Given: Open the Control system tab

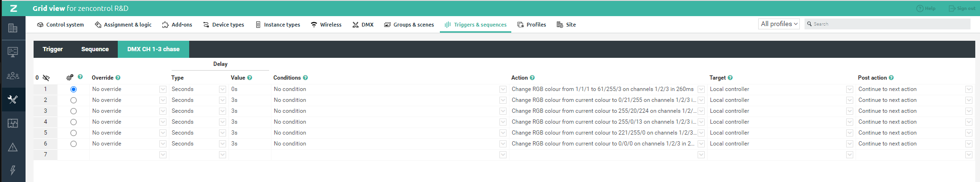Looking at the screenshot, I should pos(61,25).
